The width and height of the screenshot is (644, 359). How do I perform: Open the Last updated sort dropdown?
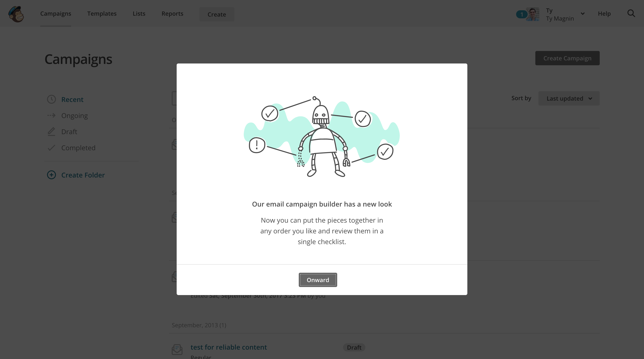coord(569,98)
